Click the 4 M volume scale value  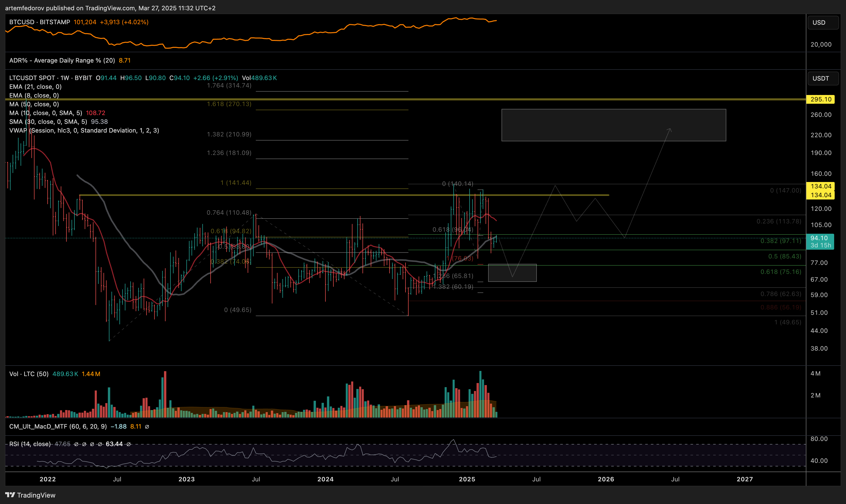click(x=815, y=373)
